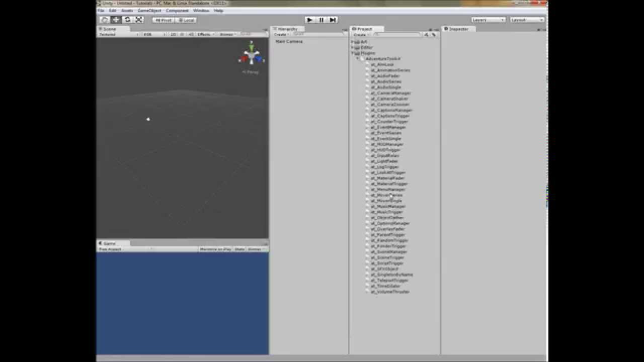
Task: Select the at_CaptionsManager script
Action: click(391, 110)
